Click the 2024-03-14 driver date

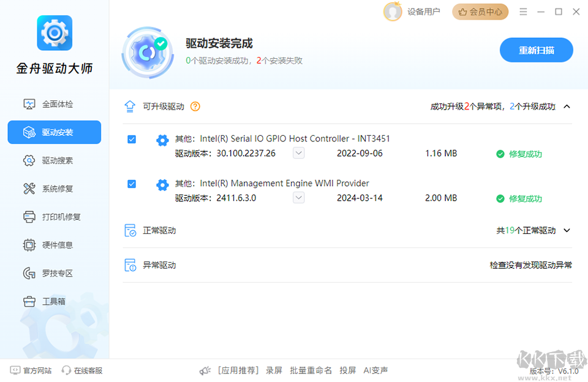360,198
